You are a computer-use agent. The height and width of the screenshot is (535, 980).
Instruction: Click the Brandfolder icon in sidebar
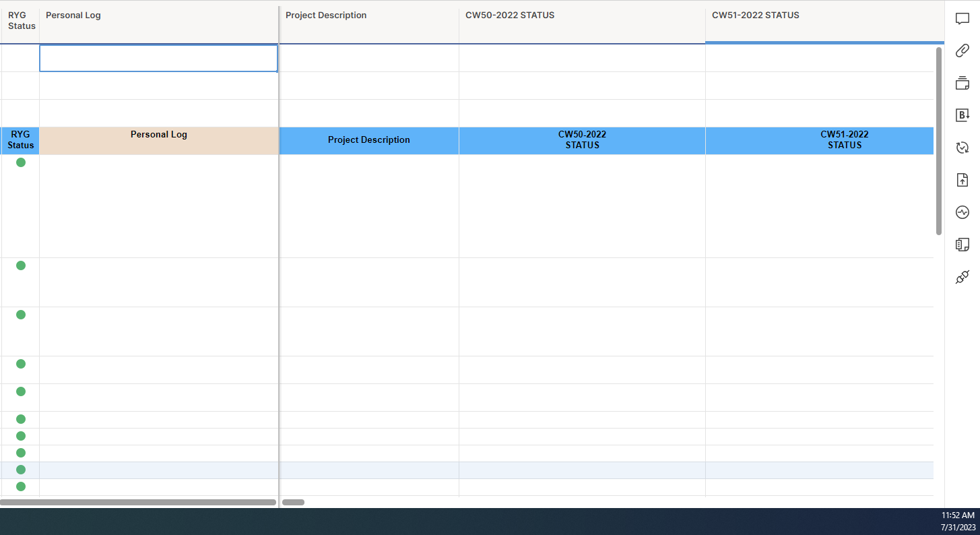(962, 115)
